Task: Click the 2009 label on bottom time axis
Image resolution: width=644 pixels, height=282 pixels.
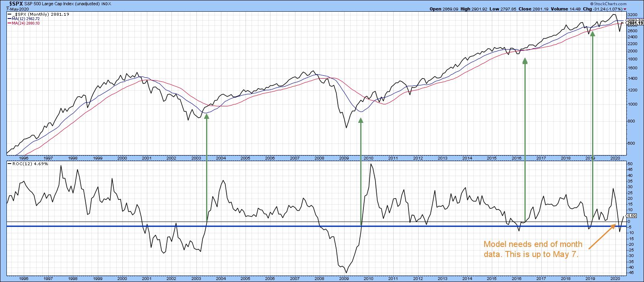Action: coord(344,278)
